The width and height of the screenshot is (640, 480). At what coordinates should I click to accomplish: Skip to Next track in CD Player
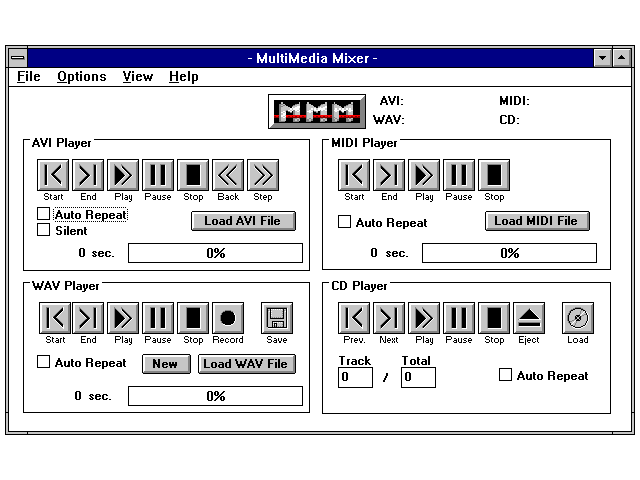pos(388,318)
